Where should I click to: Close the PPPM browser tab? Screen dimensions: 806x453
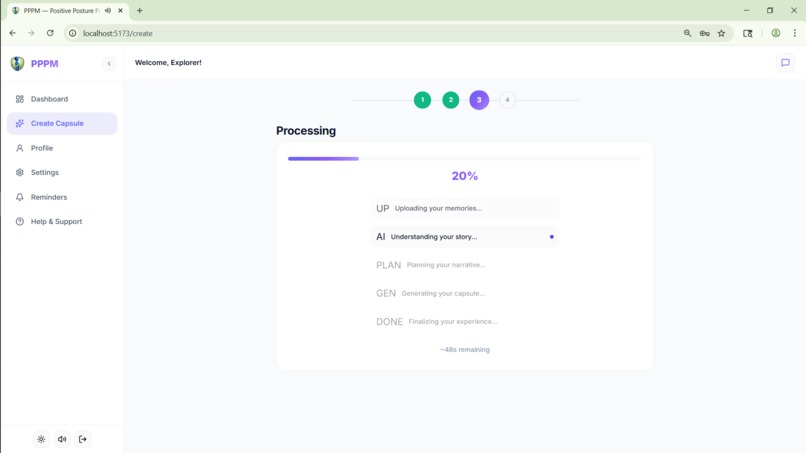coord(120,10)
